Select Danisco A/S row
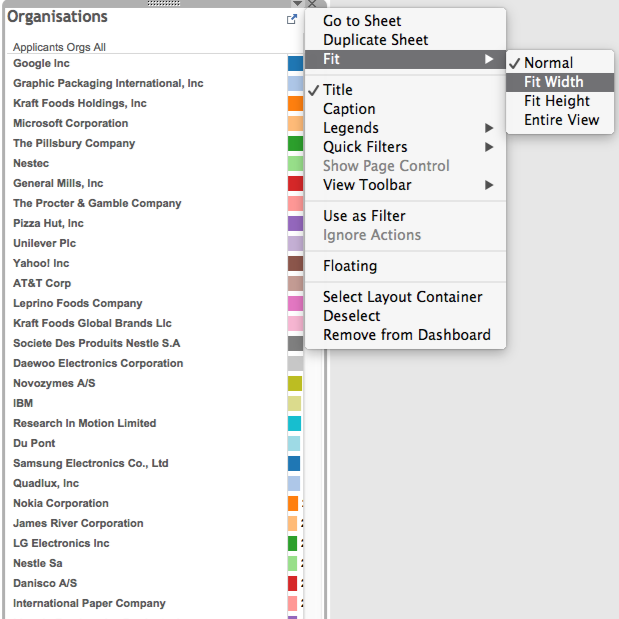 45,583
